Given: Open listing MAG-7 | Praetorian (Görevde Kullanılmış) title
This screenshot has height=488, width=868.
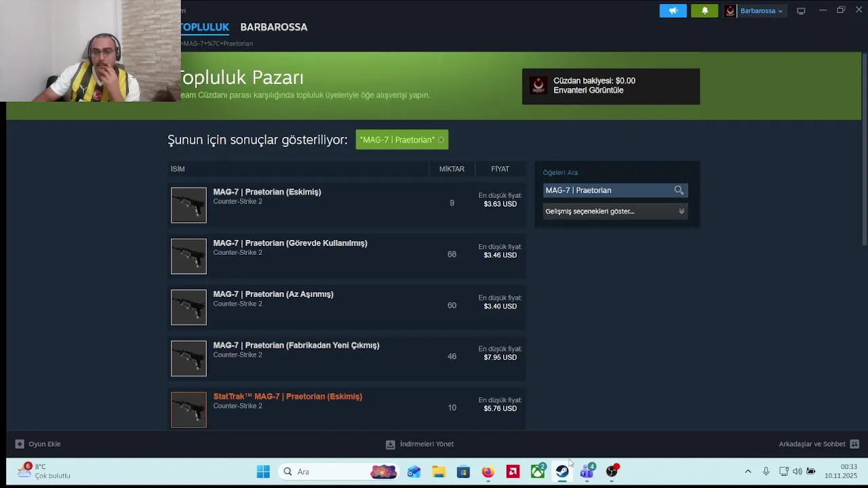Looking at the screenshot, I should [x=290, y=243].
